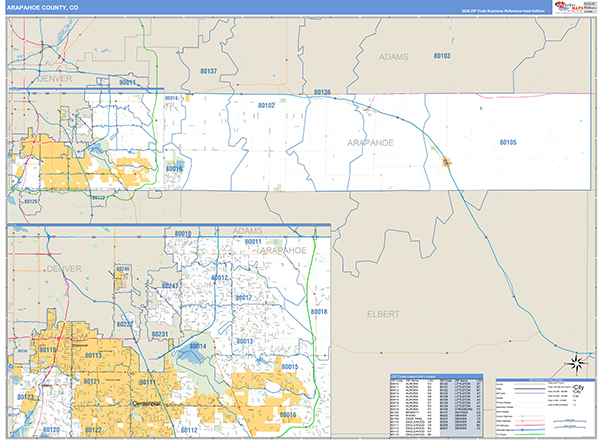Screen dimensions: 600x440
Task: Click ZIP code label 80137
Action: [209, 71]
